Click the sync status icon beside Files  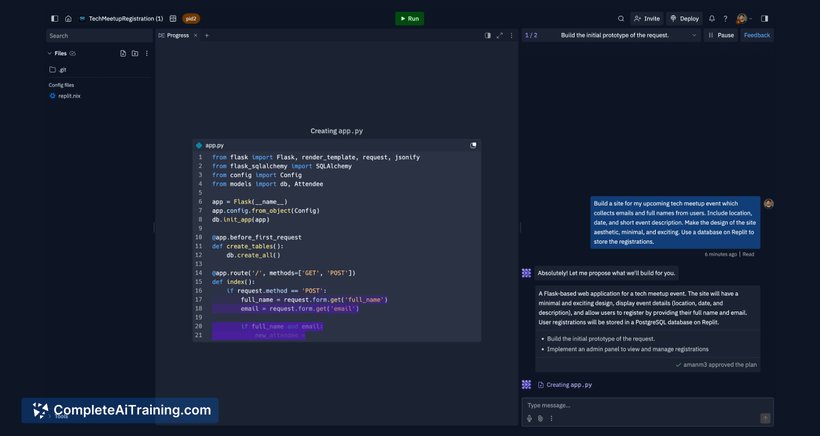73,53
